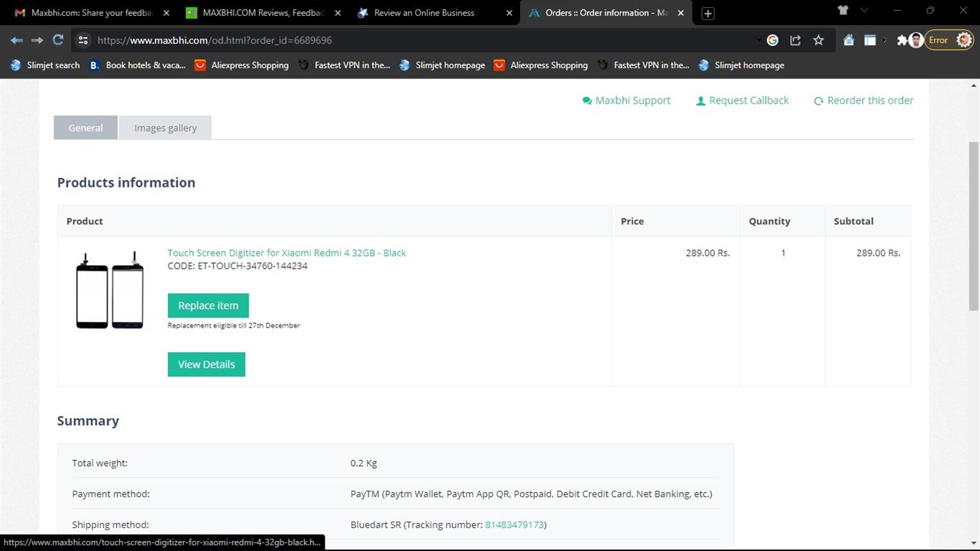The height and width of the screenshot is (551, 980).
Task: Click Request Callback link
Action: tap(742, 101)
